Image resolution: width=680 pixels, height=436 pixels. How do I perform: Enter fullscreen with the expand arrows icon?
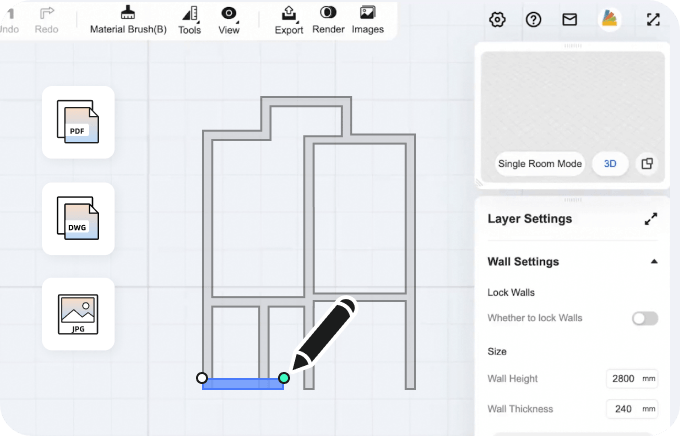coord(653,20)
